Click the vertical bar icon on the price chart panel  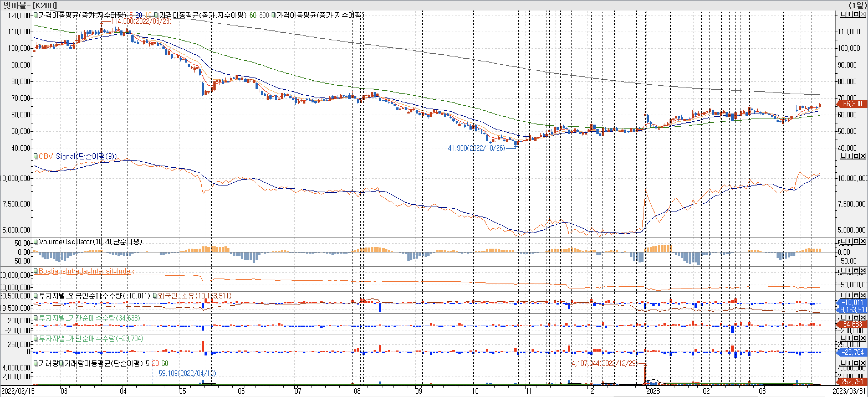pyautogui.click(x=850, y=14)
